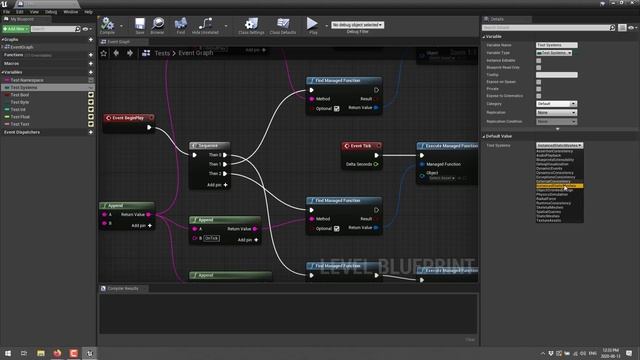640x360 pixels.
Task: Click the search icon in Details panel
Action: coord(612,28)
